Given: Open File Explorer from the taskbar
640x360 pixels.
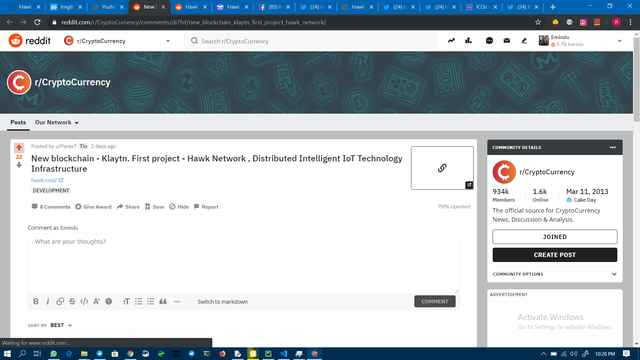Looking at the screenshot, I should tap(84, 353).
